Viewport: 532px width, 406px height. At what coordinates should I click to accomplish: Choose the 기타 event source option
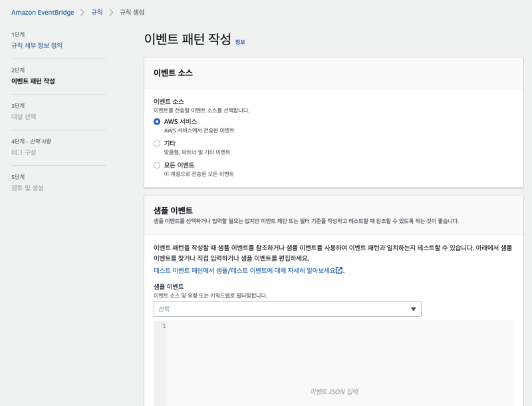coord(157,143)
